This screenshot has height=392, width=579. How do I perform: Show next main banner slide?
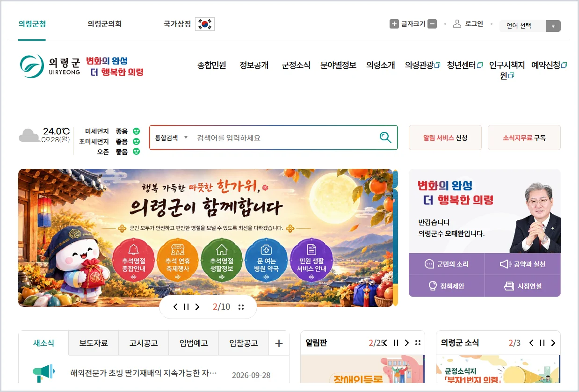click(x=197, y=307)
